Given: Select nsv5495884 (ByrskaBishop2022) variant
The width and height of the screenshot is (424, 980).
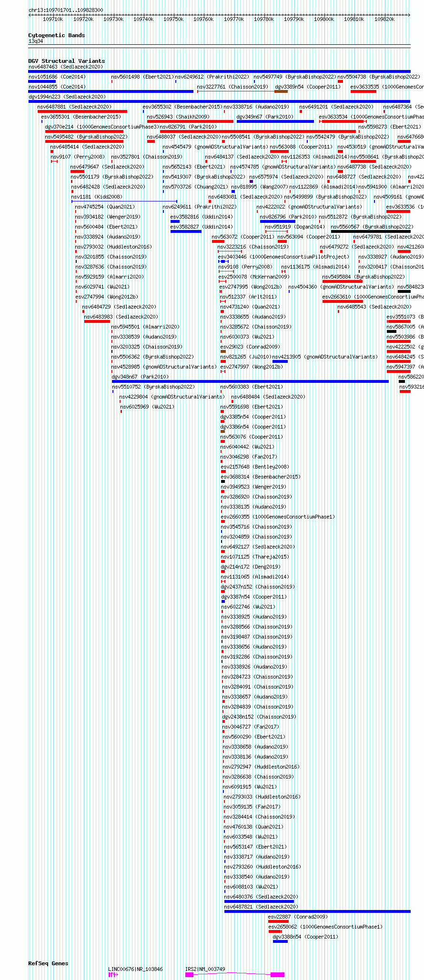Looking at the screenshot, I should click(363, 277).
